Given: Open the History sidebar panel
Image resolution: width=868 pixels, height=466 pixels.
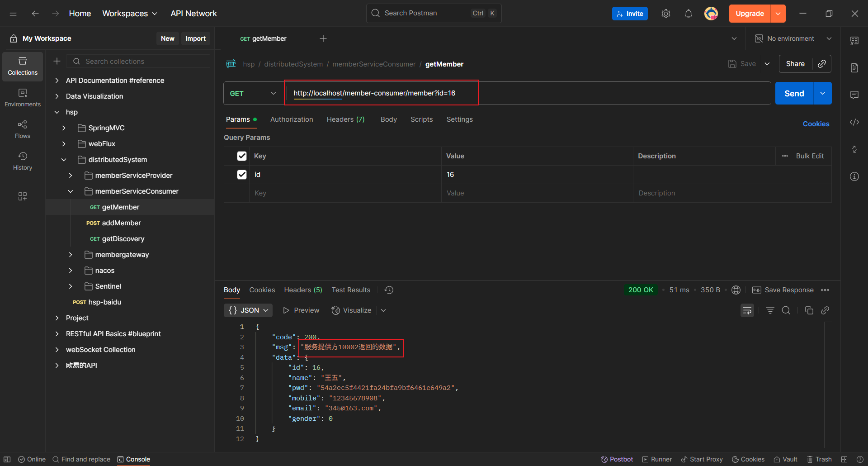Looking at the screenshot, I should point(23,161).
